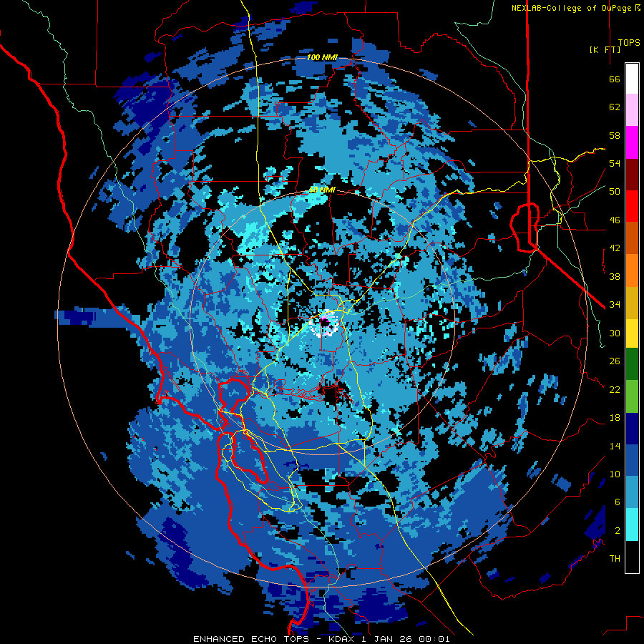Click the TOPS legend title
Viewport: 644px width, 644px height.
pyautogui.click(x=629, y=42)
